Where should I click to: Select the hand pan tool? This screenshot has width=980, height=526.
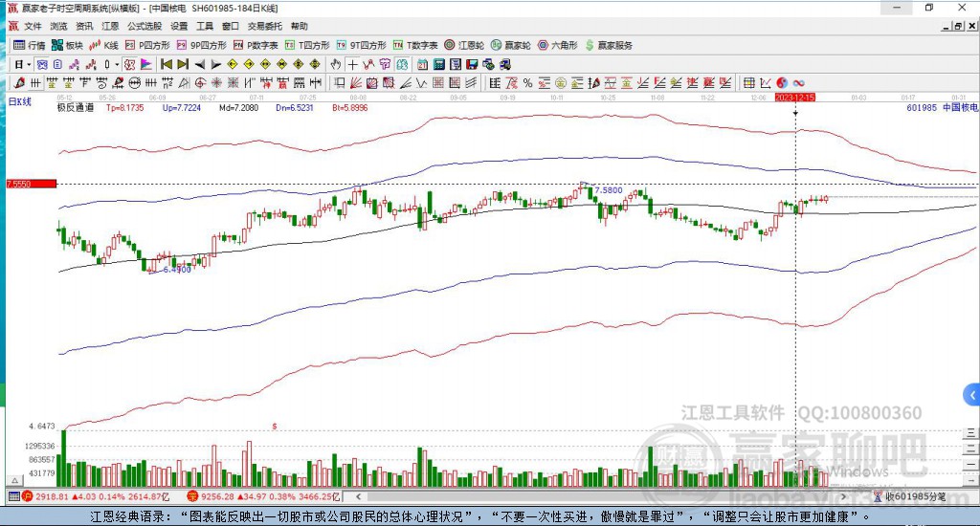point(336,64)
